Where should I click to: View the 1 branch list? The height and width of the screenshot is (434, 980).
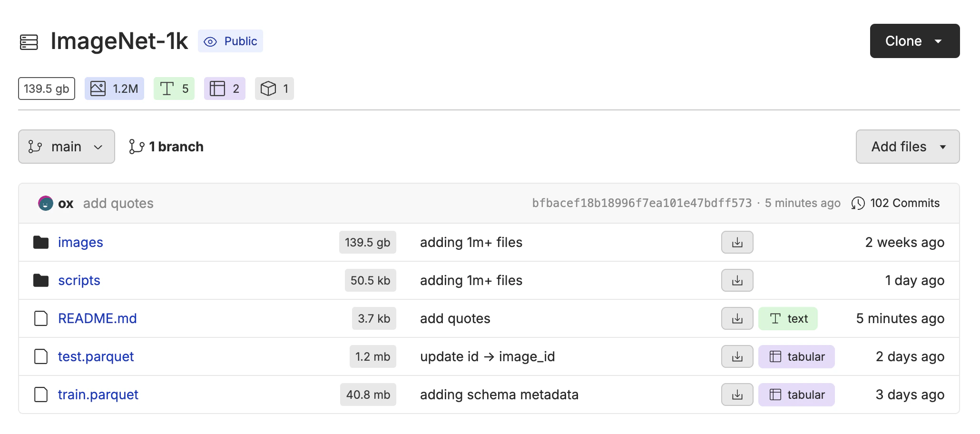167,147
